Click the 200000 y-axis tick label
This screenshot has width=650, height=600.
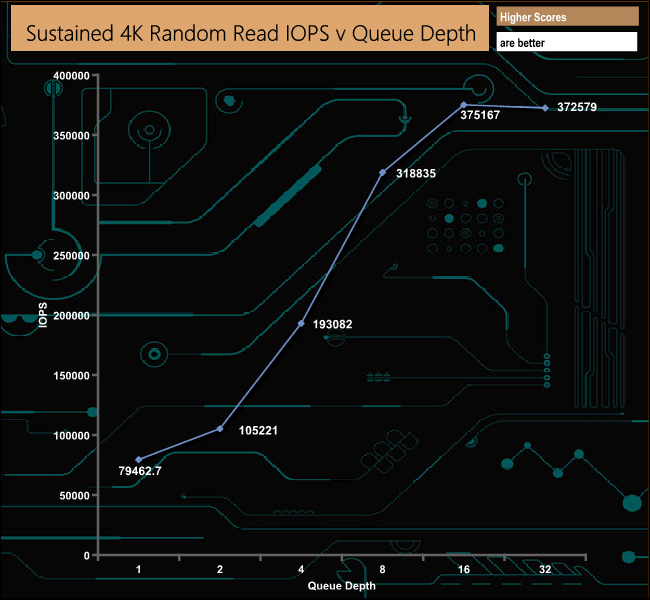(x=71, y=316)
